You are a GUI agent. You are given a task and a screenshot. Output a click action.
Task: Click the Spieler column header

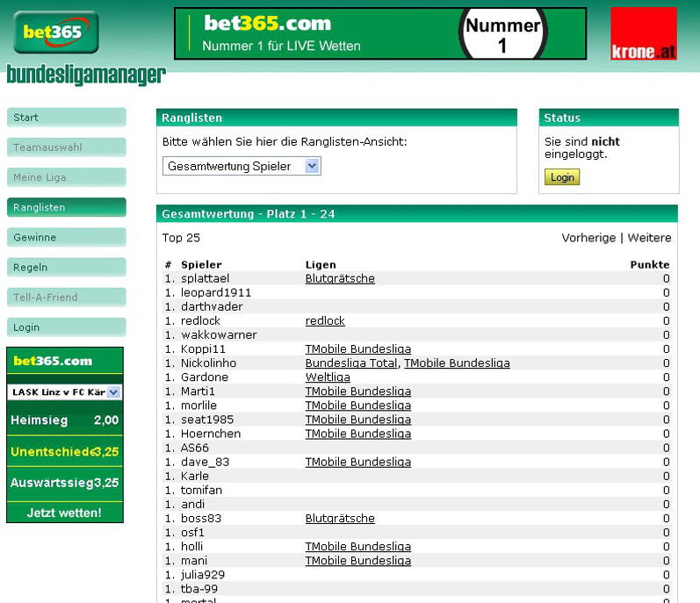pos(201,264)
